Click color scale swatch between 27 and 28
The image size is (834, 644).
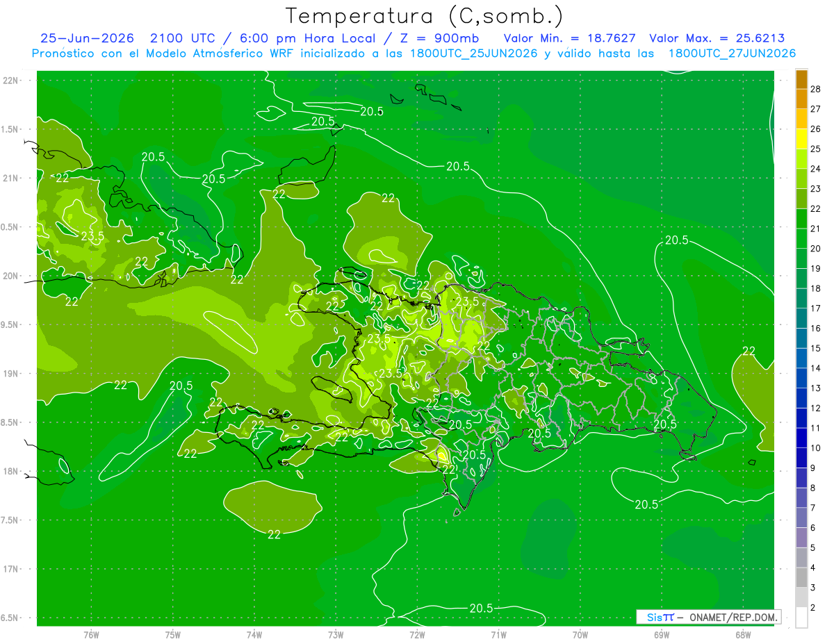[801, 99]
